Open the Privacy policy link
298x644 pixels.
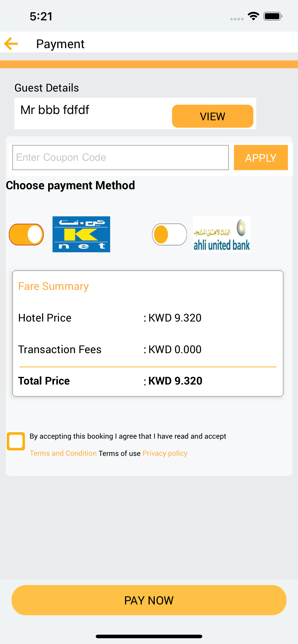coord(165,453)
